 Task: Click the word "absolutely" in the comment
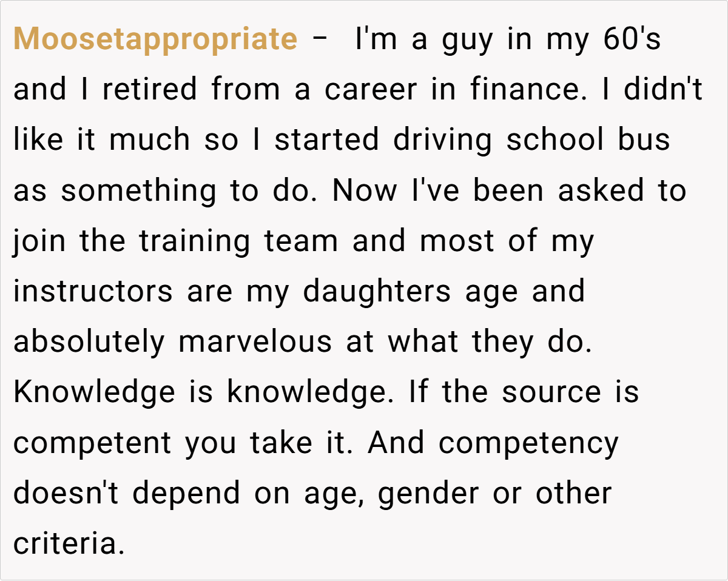[x=89, y=341]
